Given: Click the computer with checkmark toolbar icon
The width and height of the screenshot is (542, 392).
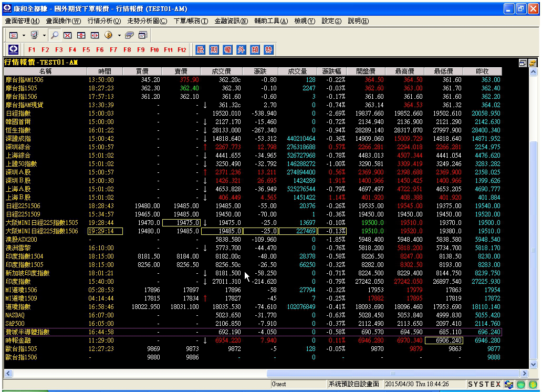Looking at the screenshot, I should tap(34, 35).
